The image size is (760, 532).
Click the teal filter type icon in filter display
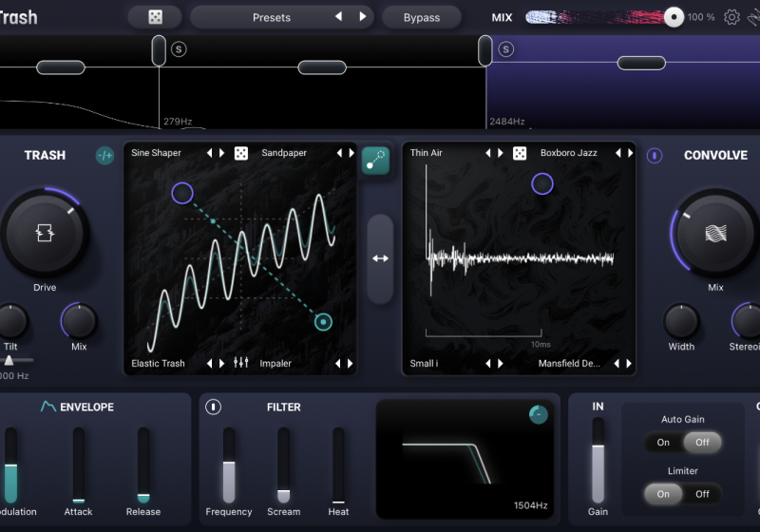(x=538, y=414)
